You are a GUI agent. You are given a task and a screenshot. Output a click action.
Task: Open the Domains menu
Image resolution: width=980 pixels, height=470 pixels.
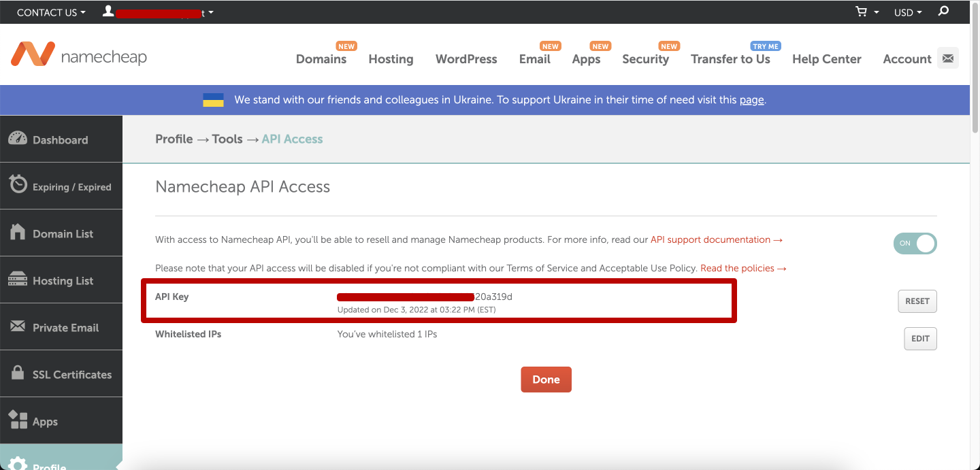coord(321,59)
